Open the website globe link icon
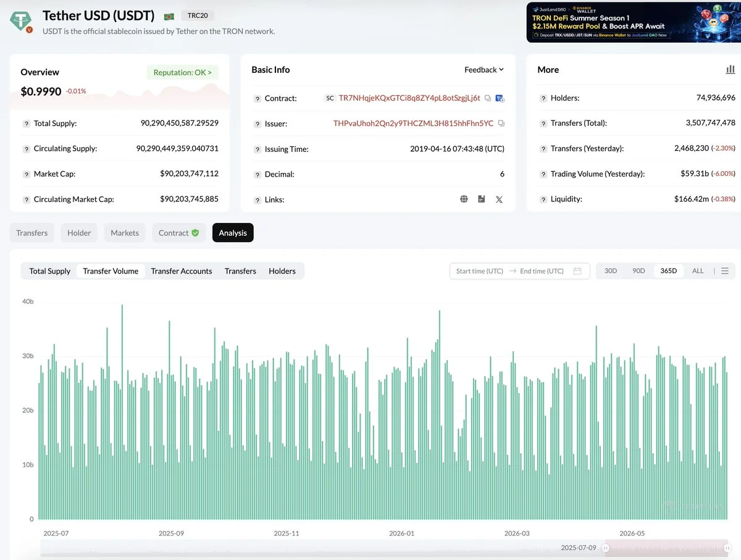 coord(464,199)
